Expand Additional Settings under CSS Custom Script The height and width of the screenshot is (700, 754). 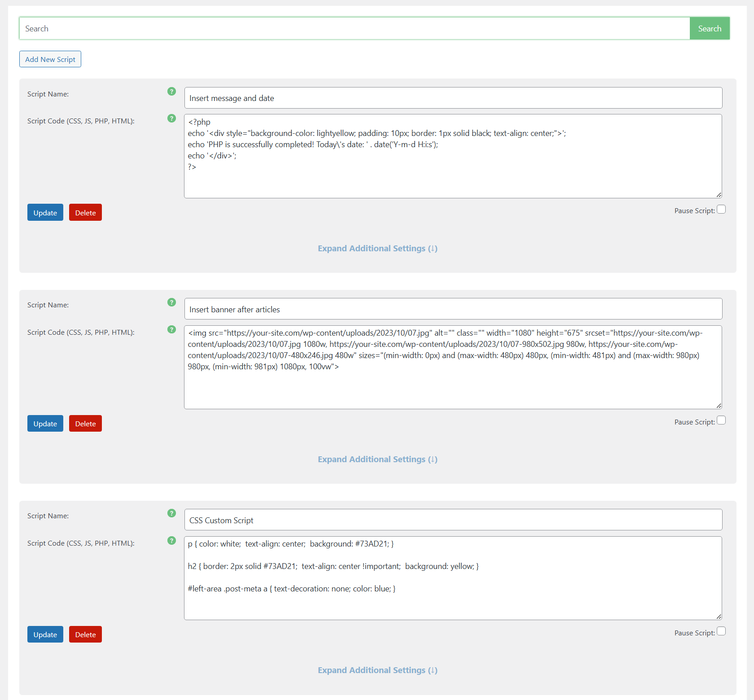[x=377, y=670]
